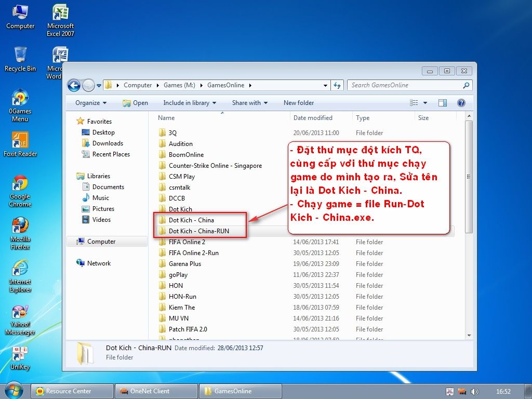Open the change view options arrow
The width and height of the screenshot is (532, 399).
point(425,103)
